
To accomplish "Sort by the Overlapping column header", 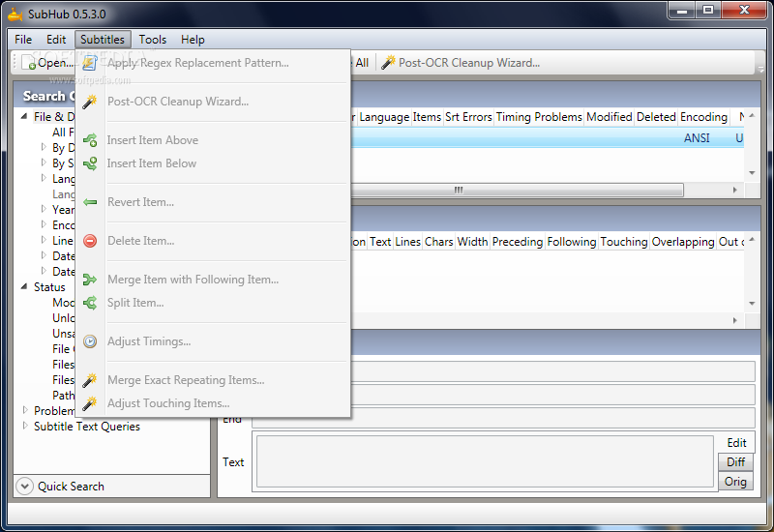I will 683,242.
